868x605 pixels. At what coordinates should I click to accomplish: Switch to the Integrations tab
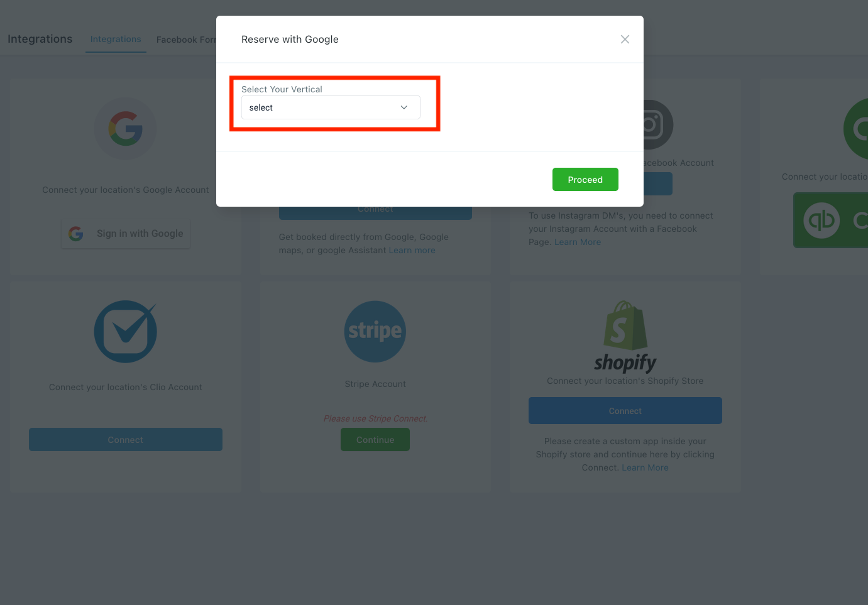116,39
